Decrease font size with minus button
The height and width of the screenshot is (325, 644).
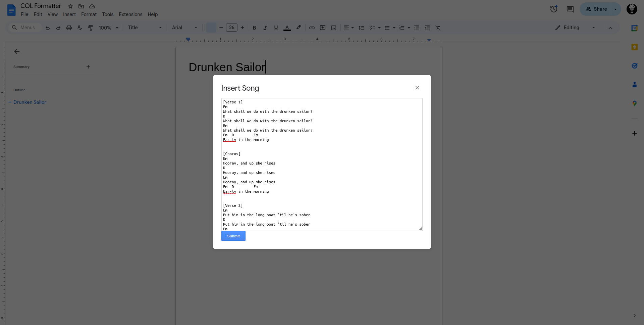click(x=221, y=28)
